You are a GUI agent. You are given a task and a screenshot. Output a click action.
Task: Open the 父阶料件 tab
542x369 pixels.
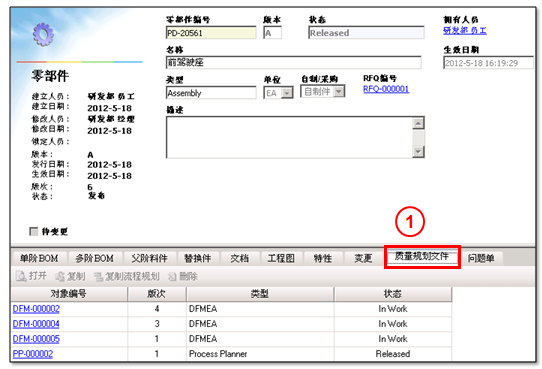pos(149,258)
